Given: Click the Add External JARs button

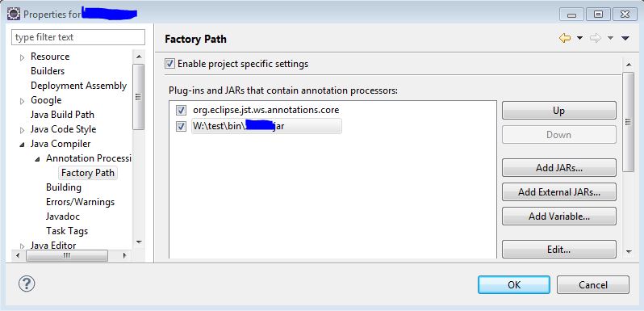Looking at the screenshot, I should tap(559, 192).
